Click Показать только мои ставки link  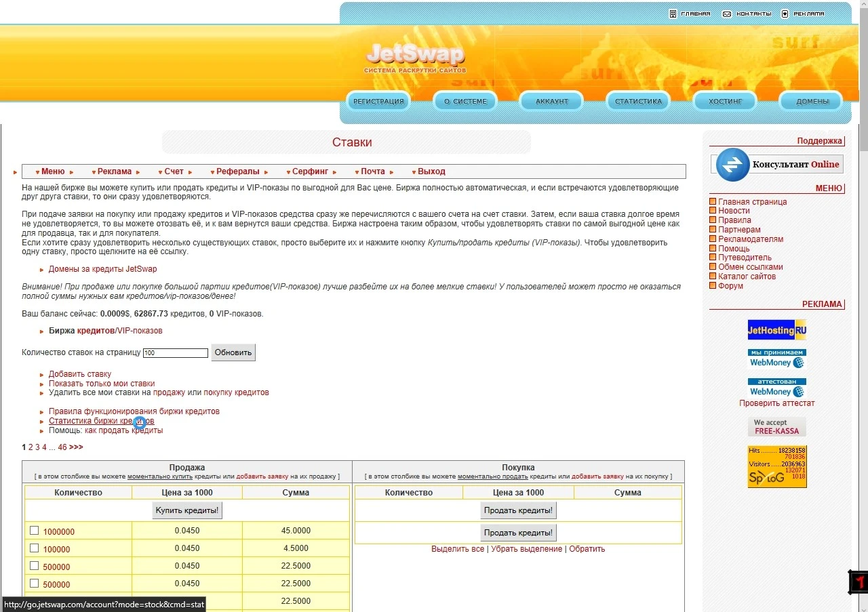tap(102, 384)
